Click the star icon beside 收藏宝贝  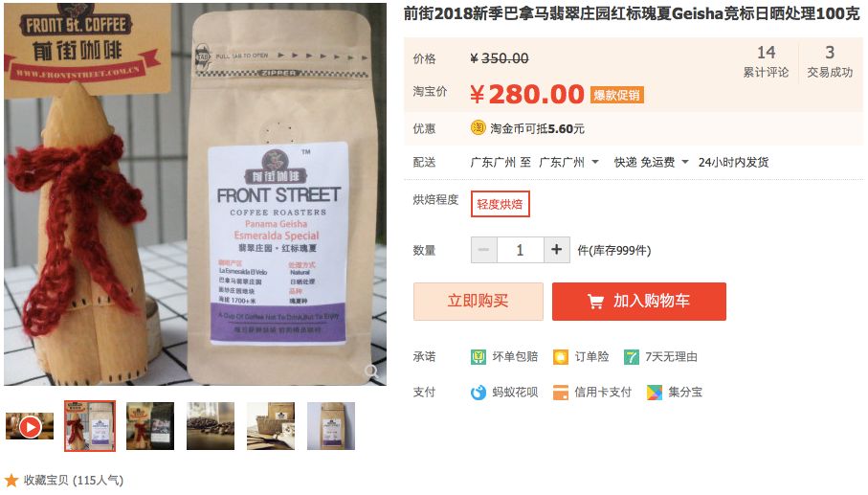tap(11, 480)
